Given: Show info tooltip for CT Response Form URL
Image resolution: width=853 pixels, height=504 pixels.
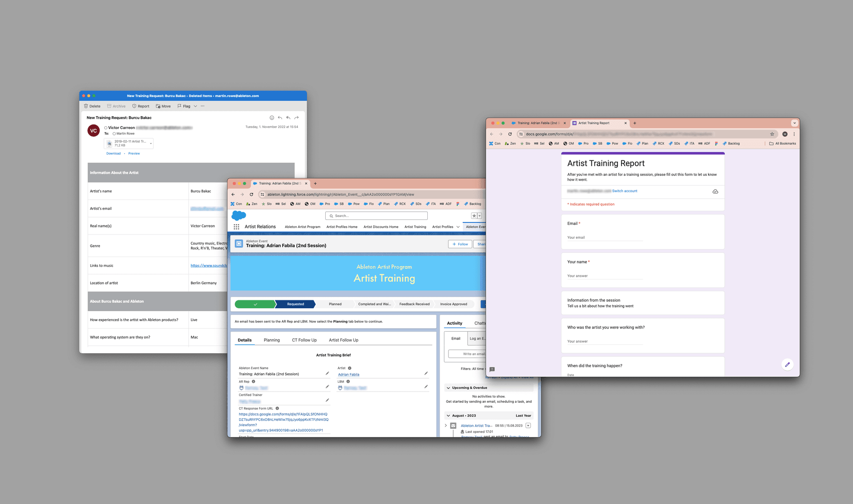Looking at the screenshot, I should click(x=277, y=409).
